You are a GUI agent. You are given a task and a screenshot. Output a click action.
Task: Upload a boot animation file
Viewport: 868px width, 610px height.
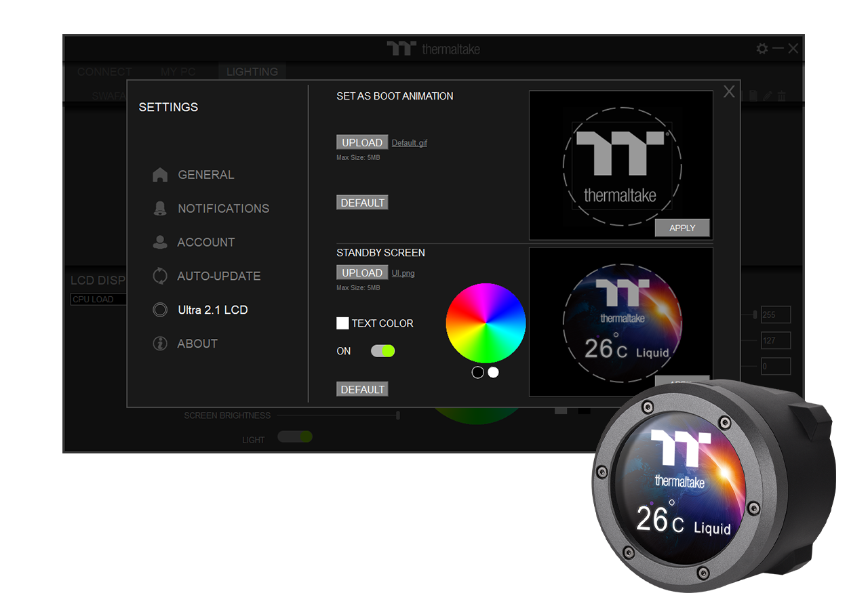point(362,142)
